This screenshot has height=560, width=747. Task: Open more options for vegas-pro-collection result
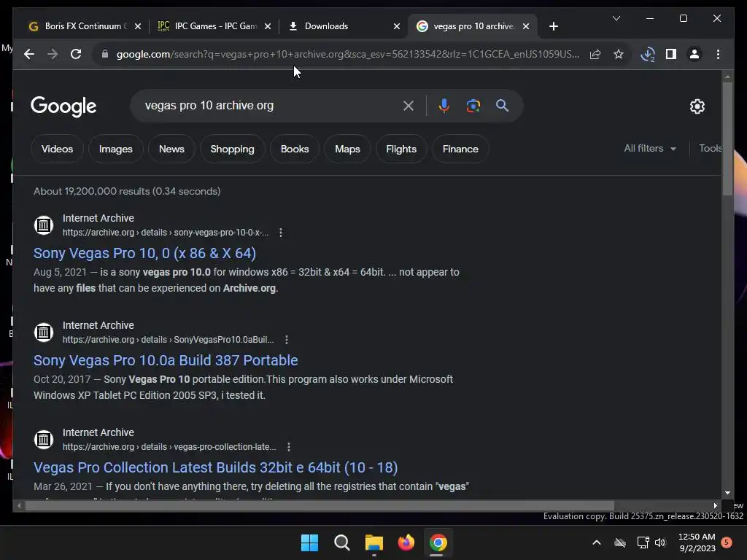click(x=289, y=447)
